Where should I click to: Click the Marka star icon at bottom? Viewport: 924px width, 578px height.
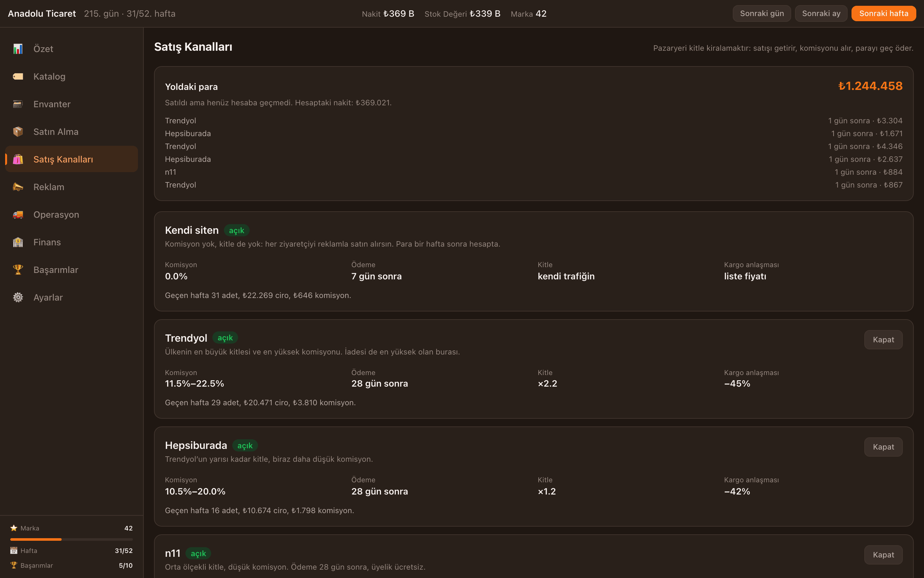(14, 528)
